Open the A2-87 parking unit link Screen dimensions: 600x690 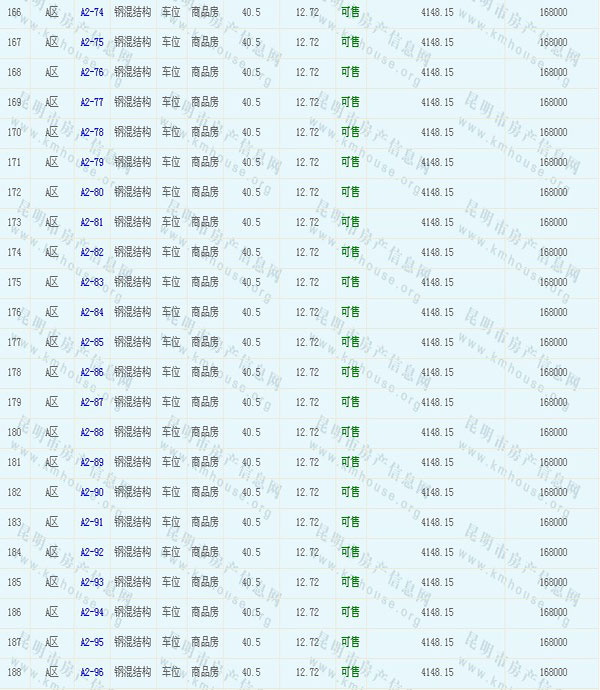pyautogui.click(x=91, y=402)
